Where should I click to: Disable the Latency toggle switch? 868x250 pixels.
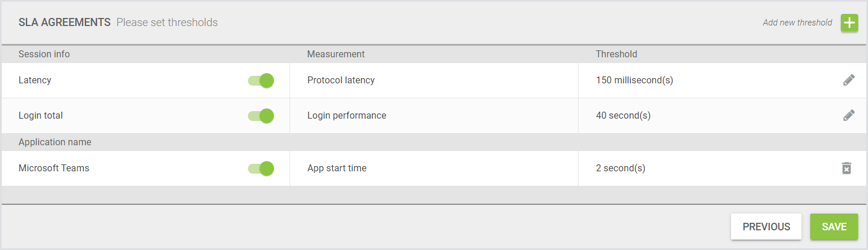tap(261, 80)
